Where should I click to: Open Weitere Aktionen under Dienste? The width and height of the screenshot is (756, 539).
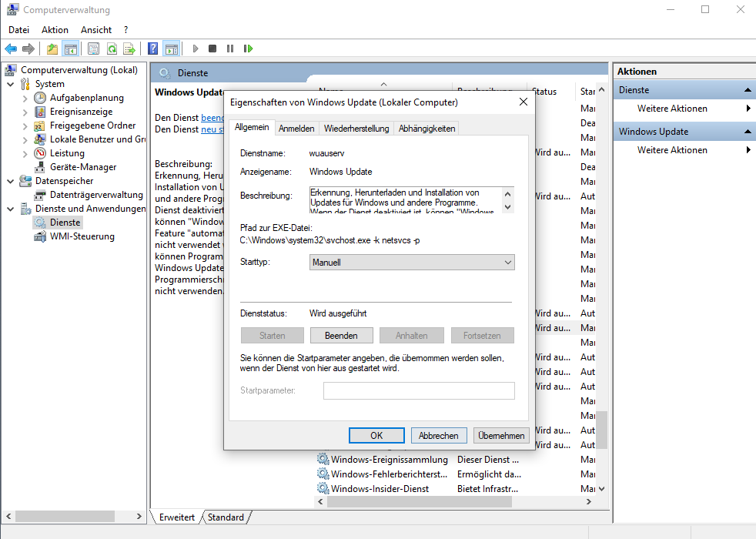672,109
